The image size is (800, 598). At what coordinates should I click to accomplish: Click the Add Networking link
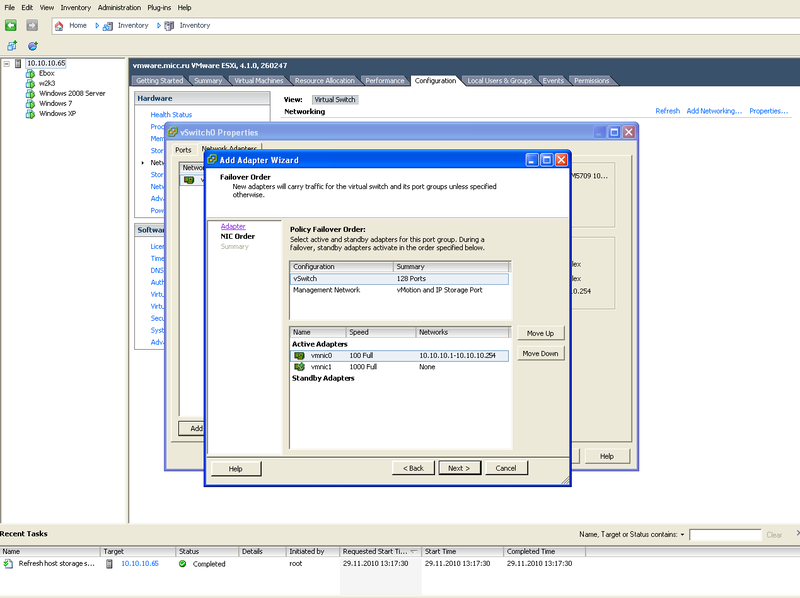point(714,111)
